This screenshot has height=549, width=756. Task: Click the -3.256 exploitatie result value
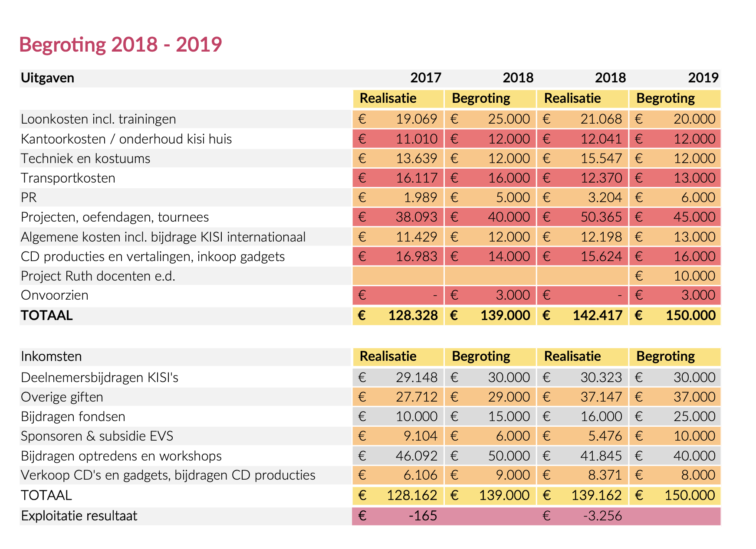(603, 516)
